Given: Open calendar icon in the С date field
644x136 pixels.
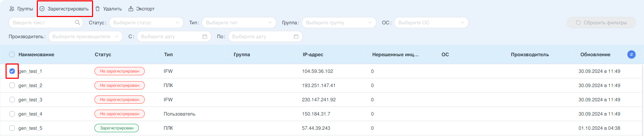Looking at the screenshot, I should tap(205, 36).
